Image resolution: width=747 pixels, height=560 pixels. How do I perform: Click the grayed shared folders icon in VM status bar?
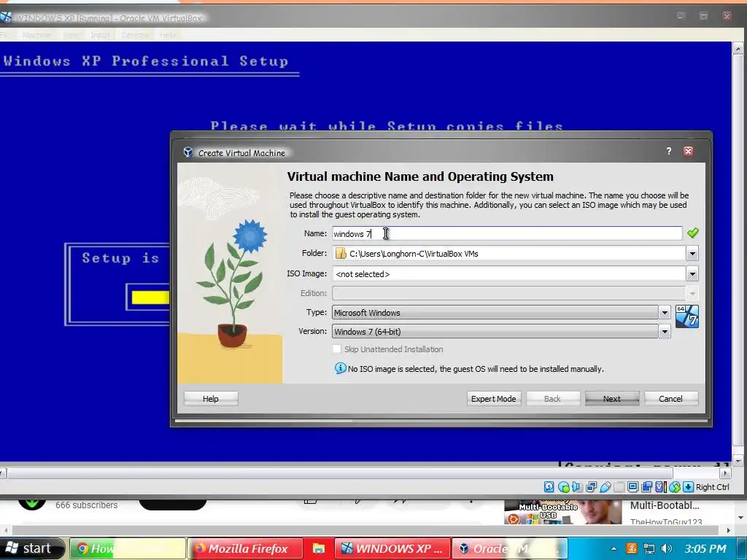(619, 486)
